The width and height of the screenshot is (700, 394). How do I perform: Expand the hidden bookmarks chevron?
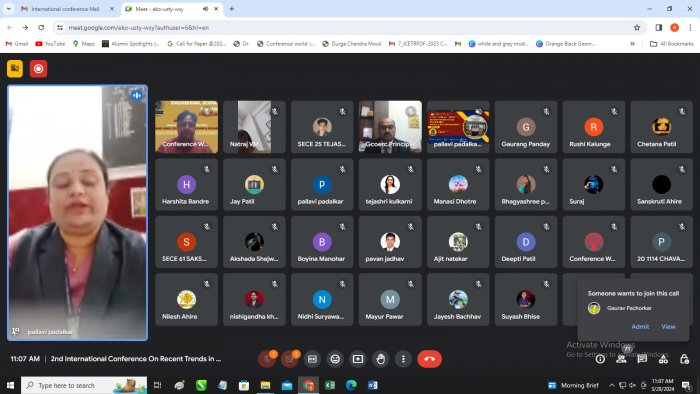click(632, 44)
